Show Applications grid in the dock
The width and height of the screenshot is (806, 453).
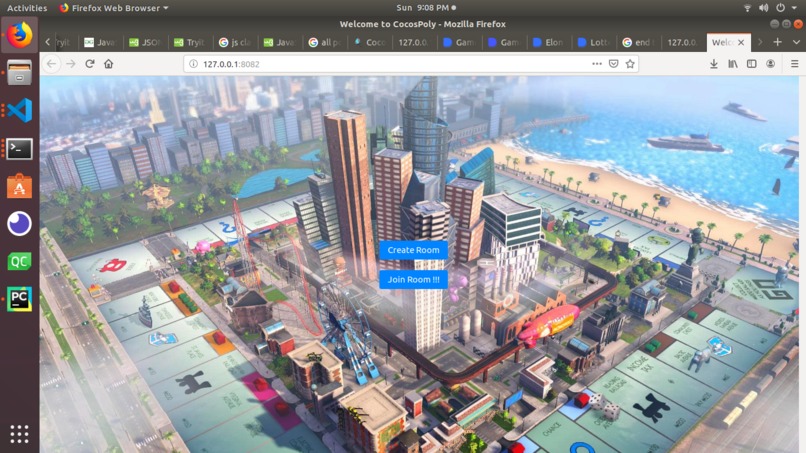[x=20, y=434]
